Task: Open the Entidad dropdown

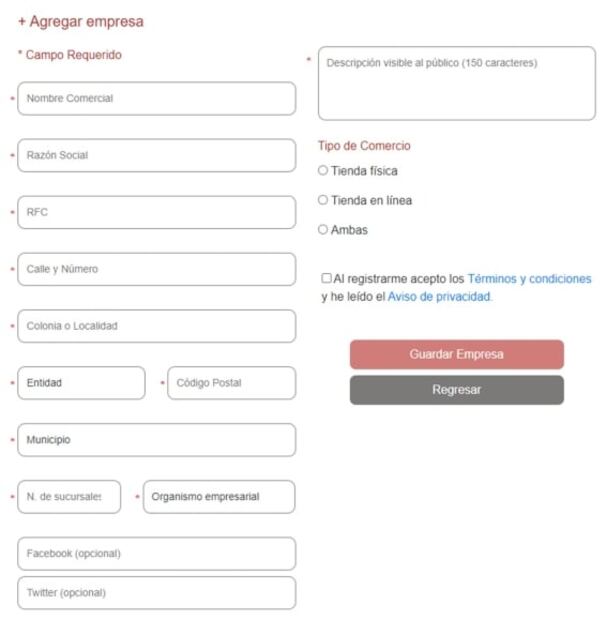Action: pyautogui.click(x=81, y=383)
